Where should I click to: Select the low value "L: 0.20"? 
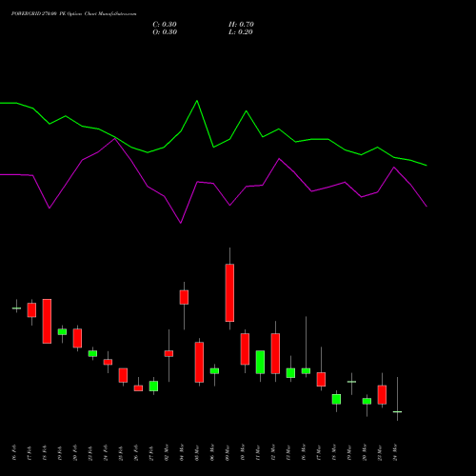tap(241, 32)
